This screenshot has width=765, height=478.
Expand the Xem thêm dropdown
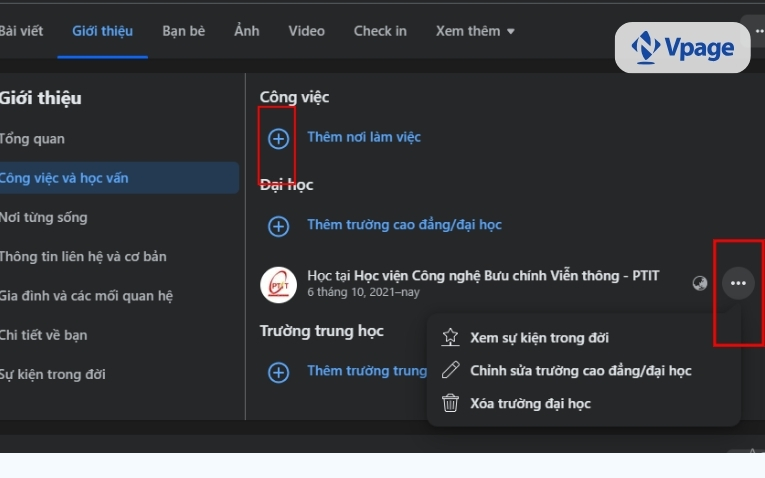(475, 31)
